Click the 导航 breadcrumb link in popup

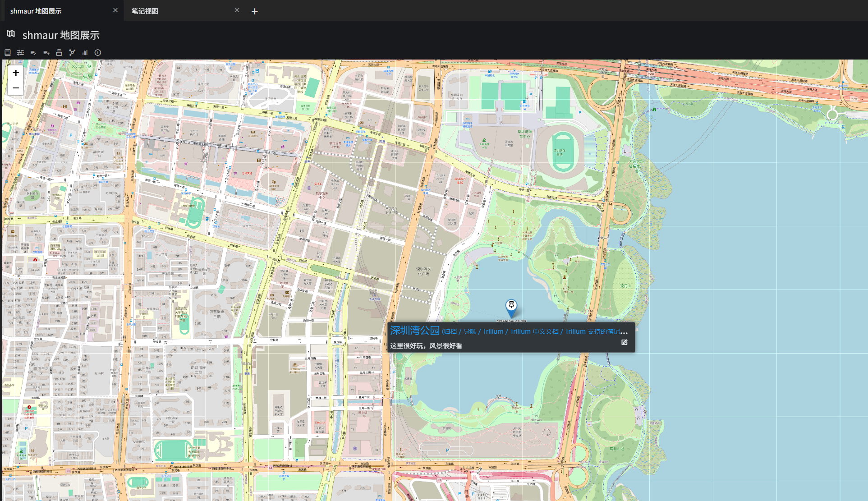pyautogui.click(x=469, y=331)
